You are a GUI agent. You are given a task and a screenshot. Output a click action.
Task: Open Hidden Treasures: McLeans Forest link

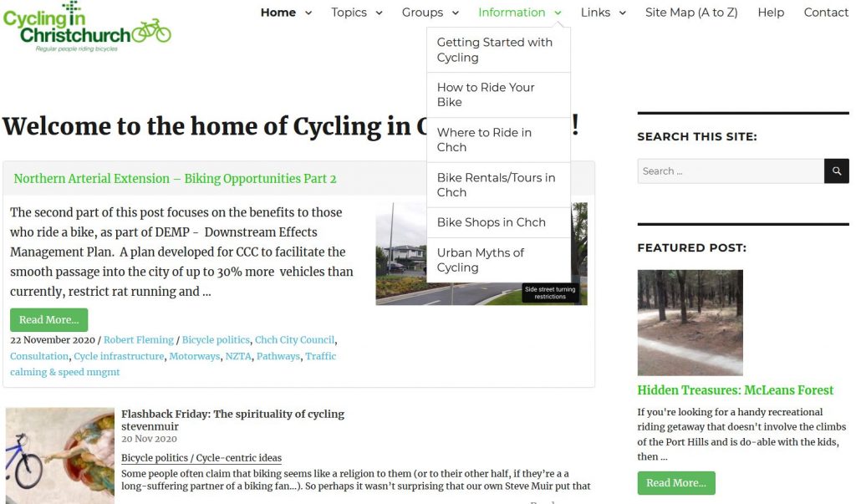[x=736, y=389]
